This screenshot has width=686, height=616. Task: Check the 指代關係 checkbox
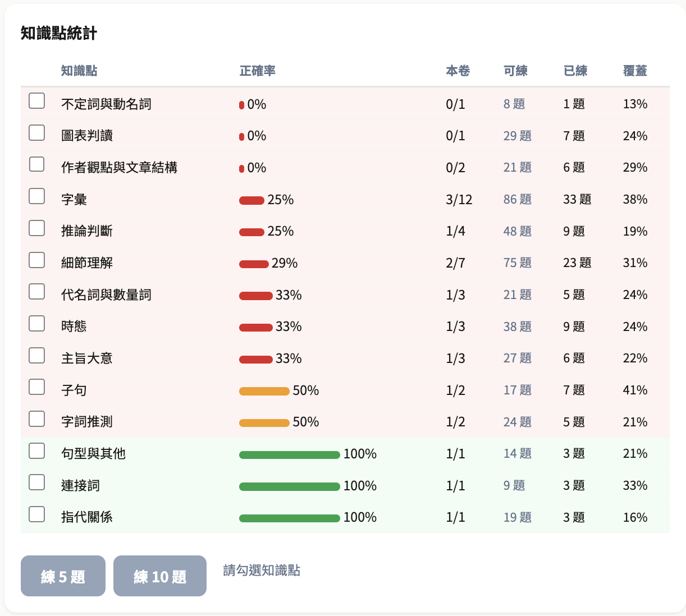click(x=36, y=513)
